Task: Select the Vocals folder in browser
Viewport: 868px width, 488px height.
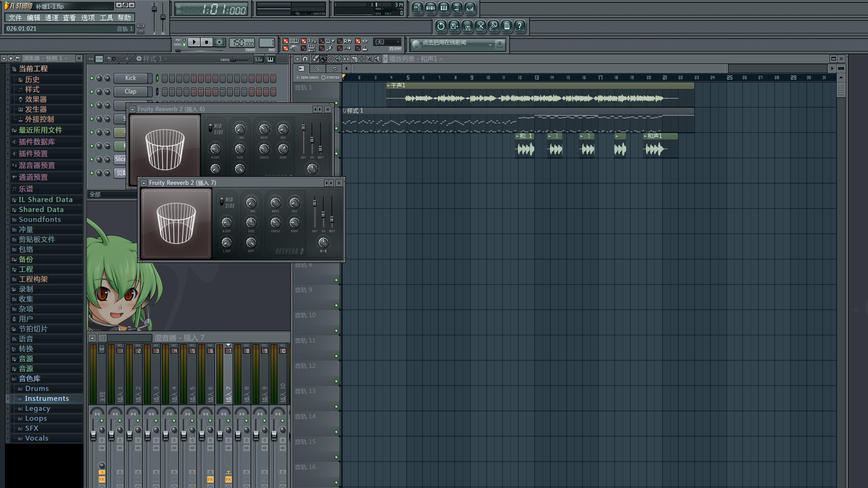Action: coord(37,438)
